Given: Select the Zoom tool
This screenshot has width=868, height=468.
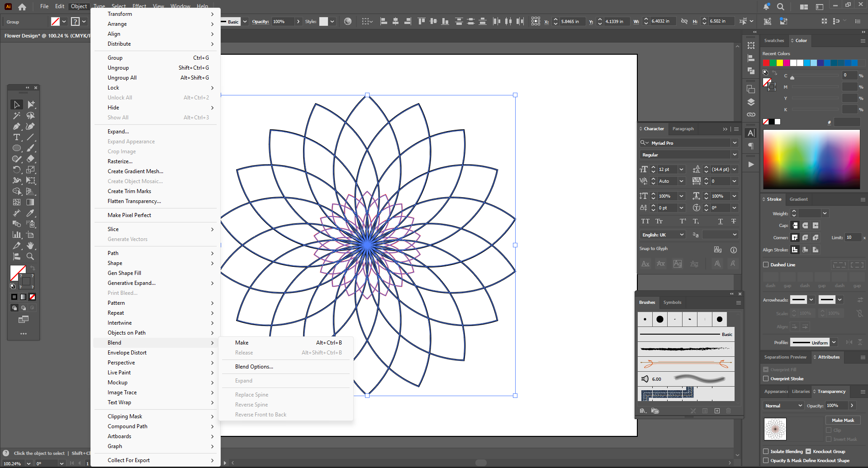Looking at the screenshot, I should coord(30,256).
